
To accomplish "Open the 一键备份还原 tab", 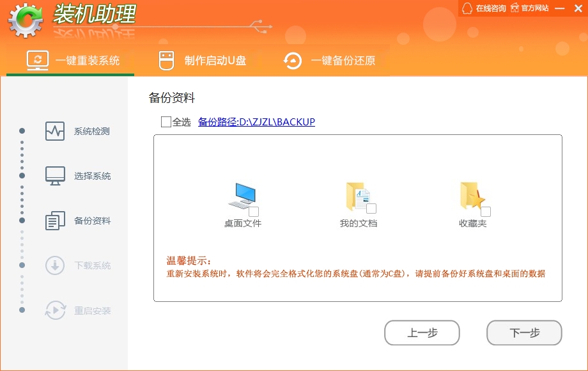I will coord(329,60).
